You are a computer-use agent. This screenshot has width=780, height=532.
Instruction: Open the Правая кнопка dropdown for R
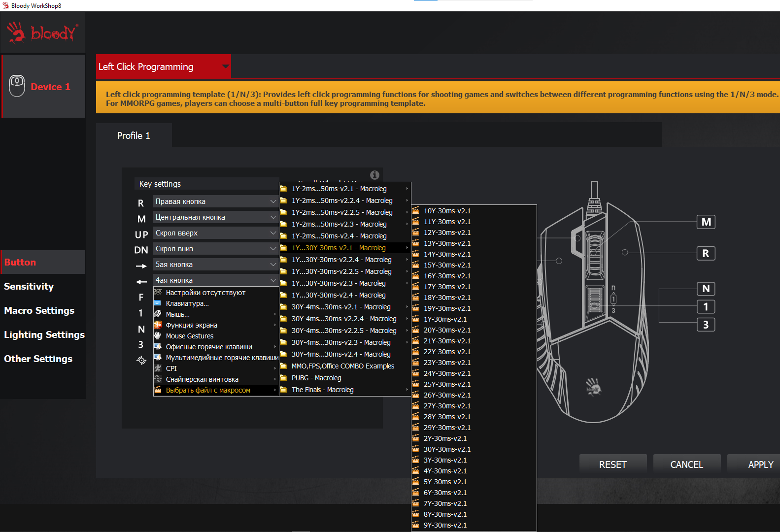216,201
